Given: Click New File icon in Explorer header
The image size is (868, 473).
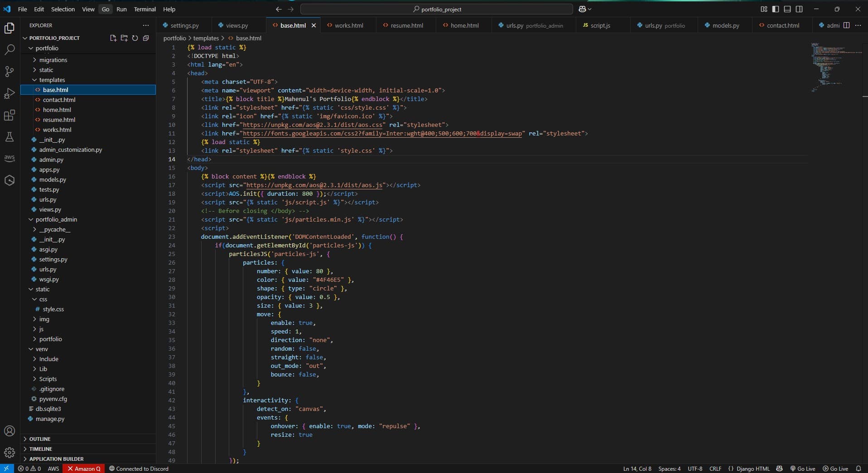Looking at the screenshot, I should point(113,38).
